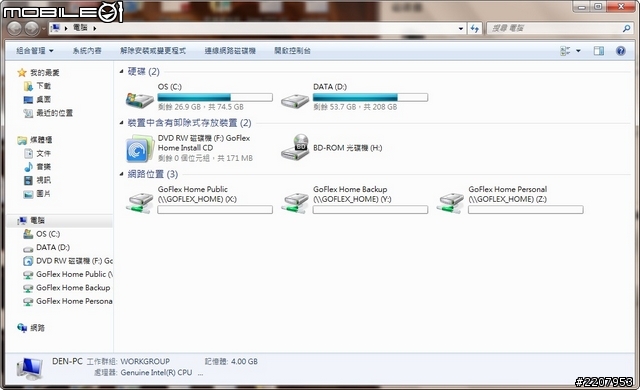Viewport: 640px width, 390px height.
Task: Click the '剩餘 26.9 GB，共 74.5 GB' text
Action: [x=200, y=107]
